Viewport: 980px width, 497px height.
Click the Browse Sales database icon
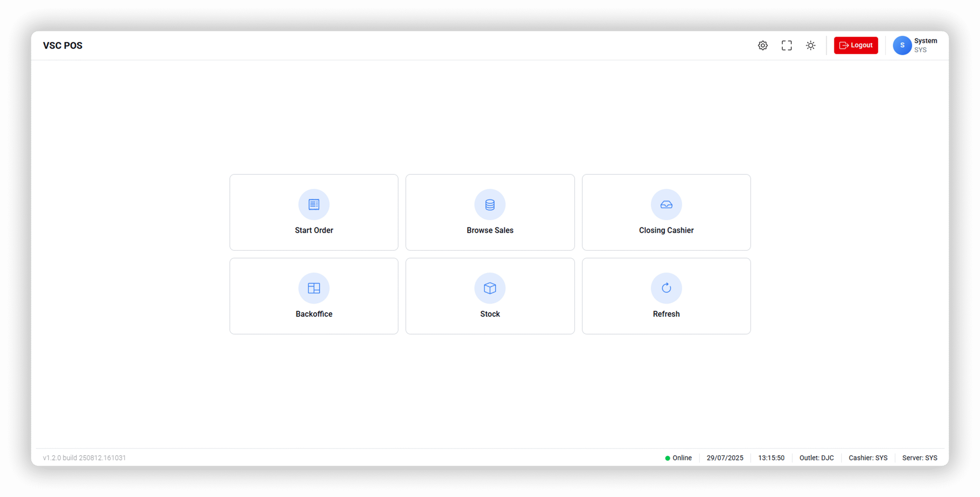[x=490, y=204]
